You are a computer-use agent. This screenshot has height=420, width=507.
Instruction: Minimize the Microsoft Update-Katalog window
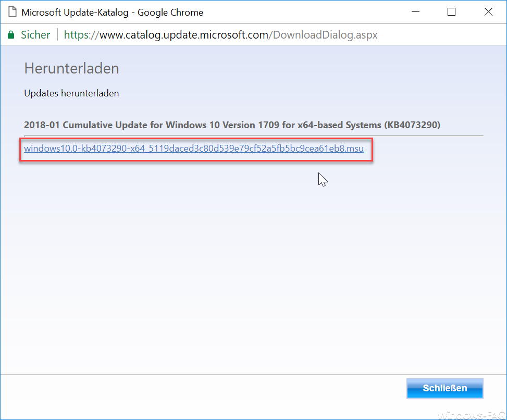pos(415,12)
